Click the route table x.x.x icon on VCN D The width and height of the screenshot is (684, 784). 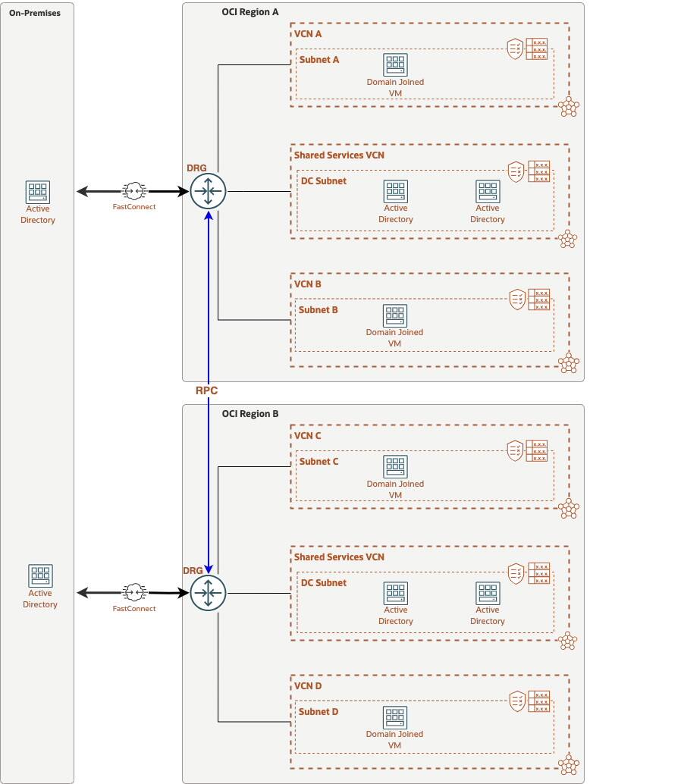pos(539,700)
